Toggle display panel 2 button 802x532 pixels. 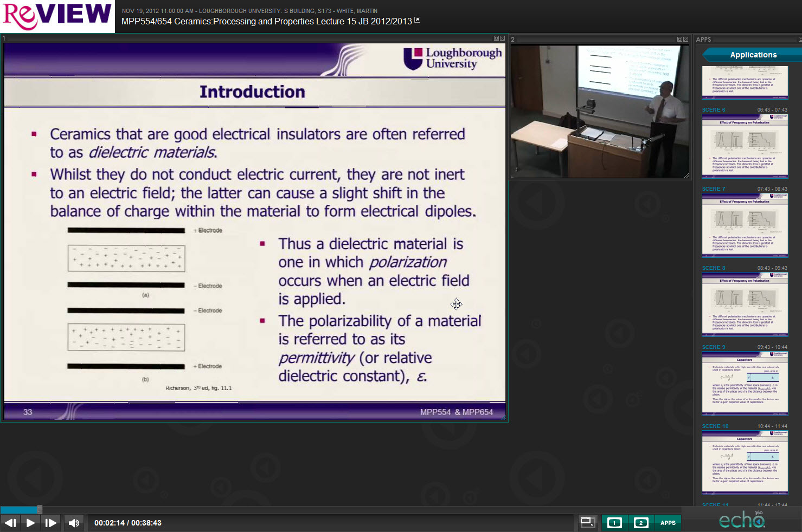point(640,523)
